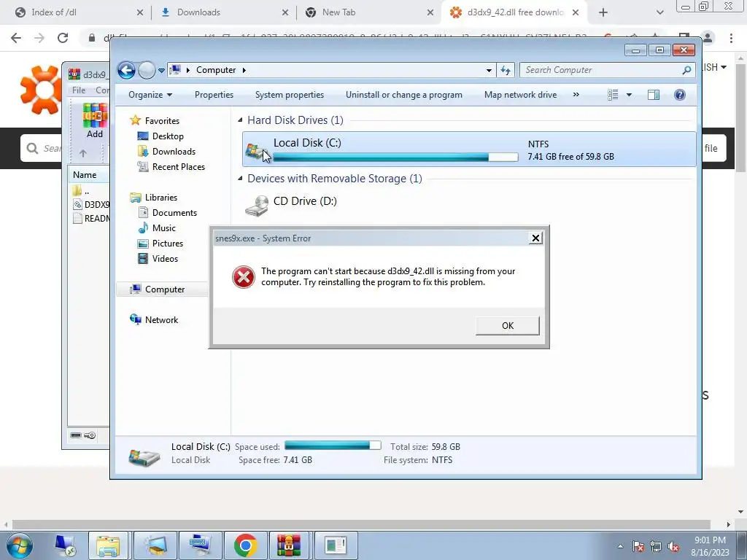Open Explorer help
The image size is (747, 560).
coord(680,95)
